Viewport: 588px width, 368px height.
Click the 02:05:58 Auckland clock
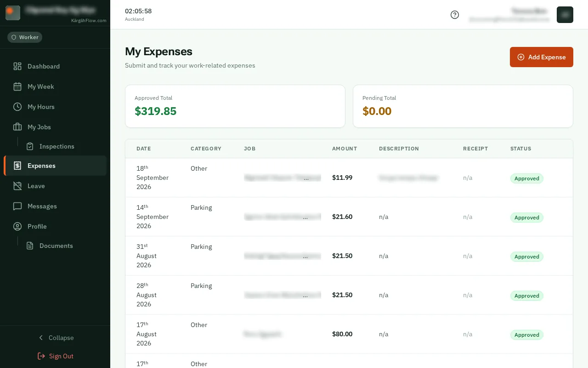(138, 14)
